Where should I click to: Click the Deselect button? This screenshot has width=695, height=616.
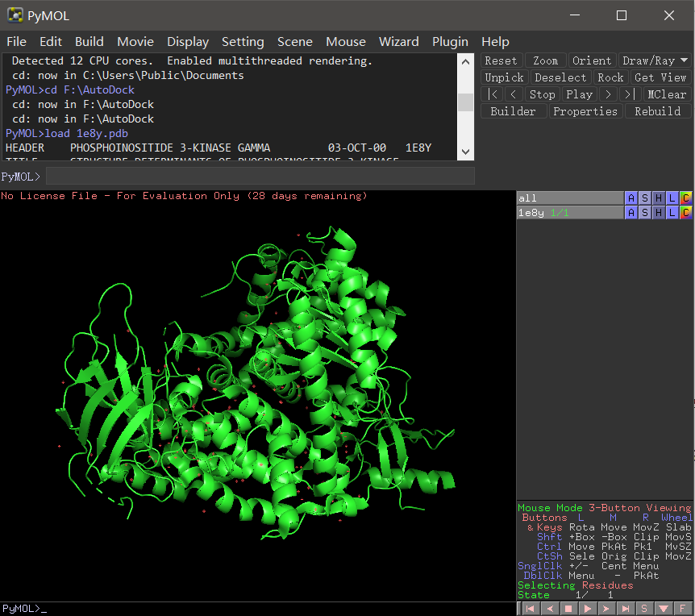[560, 77]
